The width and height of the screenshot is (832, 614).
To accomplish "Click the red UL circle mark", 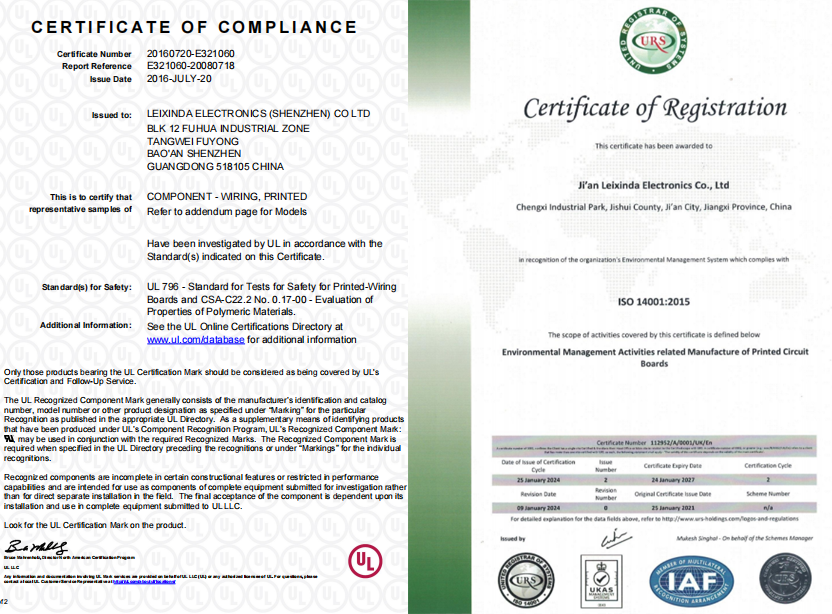I will 365,561.
